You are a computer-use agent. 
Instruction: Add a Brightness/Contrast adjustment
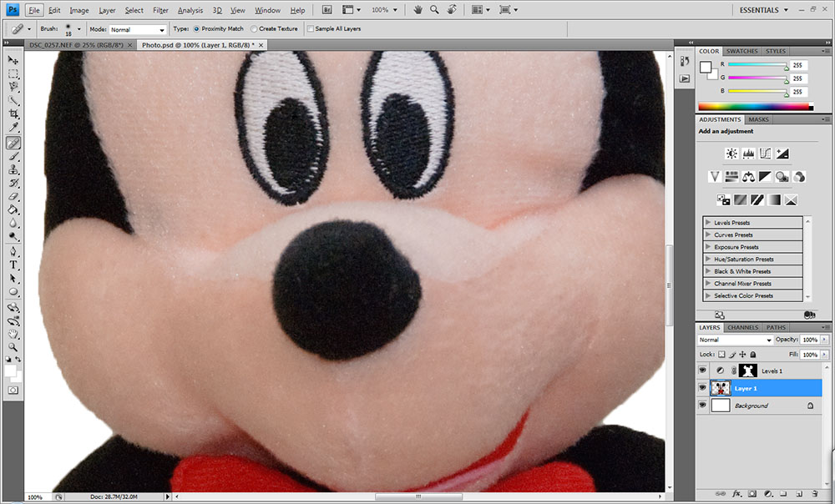(731, 154)
